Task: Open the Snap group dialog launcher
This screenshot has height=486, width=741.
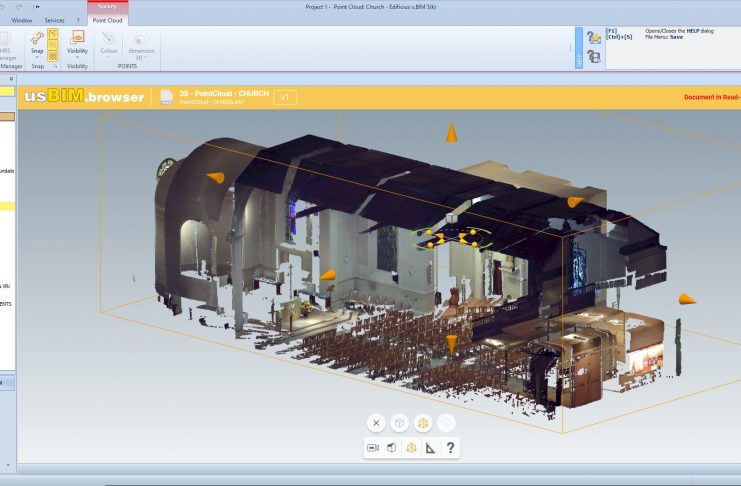Action: (x=55, y=66)
